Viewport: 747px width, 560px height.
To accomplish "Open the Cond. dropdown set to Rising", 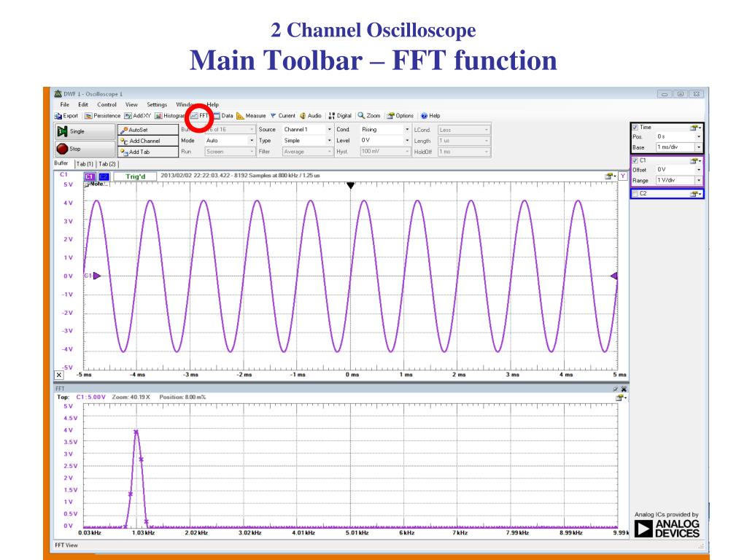I will click(x=385, y=130).
